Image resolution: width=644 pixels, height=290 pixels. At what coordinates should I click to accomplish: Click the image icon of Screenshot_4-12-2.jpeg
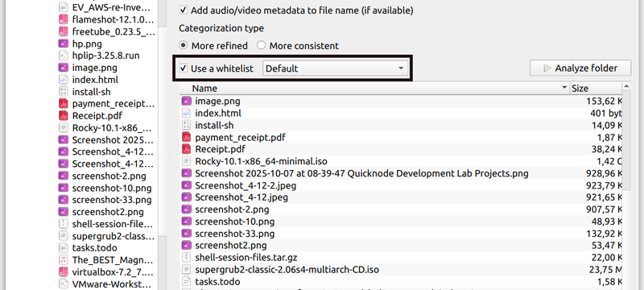point(187,185)
